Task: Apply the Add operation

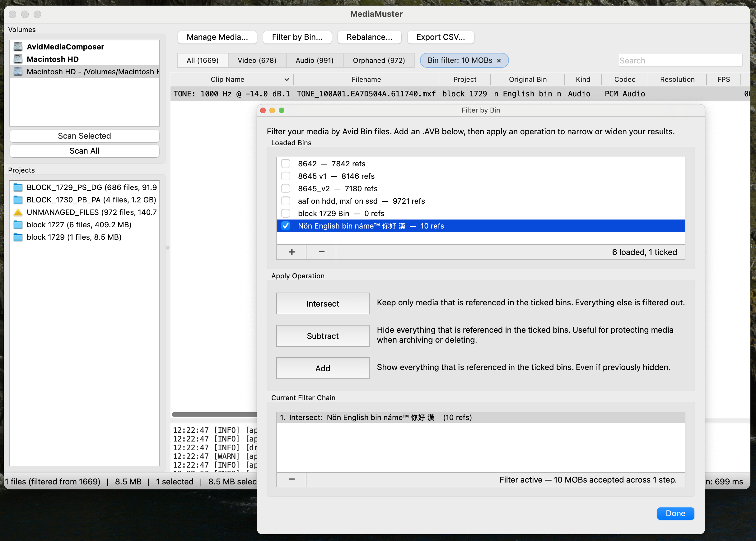Action: (323, 368)
